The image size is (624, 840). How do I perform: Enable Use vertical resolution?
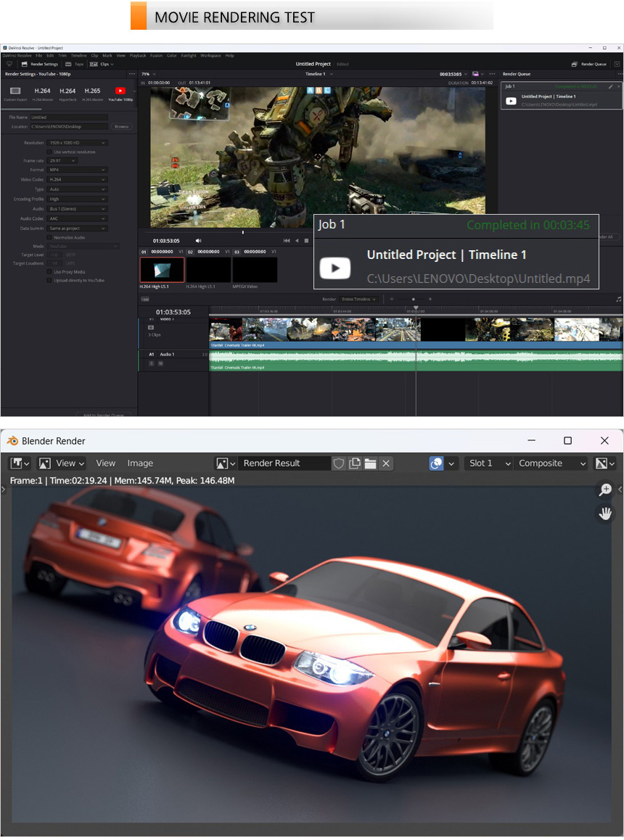pyautogui.click(x=49, y=152)
